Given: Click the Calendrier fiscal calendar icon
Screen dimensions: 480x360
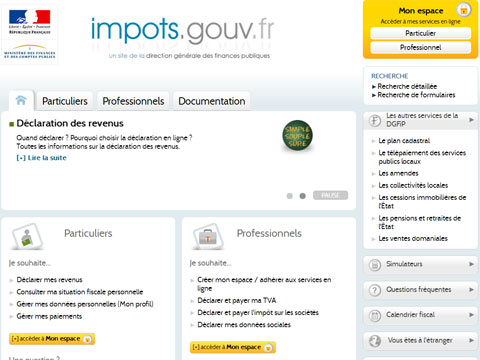Looking at the screenshot, I should tap(375, 316).
